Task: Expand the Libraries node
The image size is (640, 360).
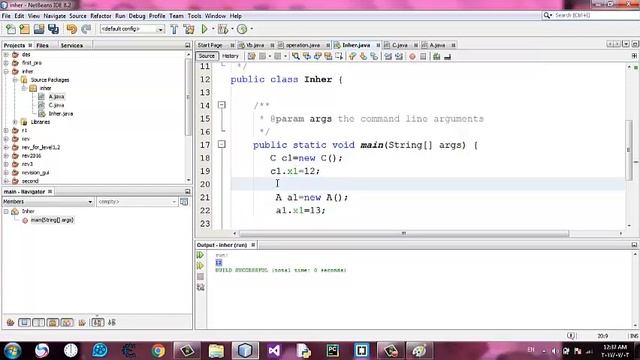Action: tap(15, 122)
